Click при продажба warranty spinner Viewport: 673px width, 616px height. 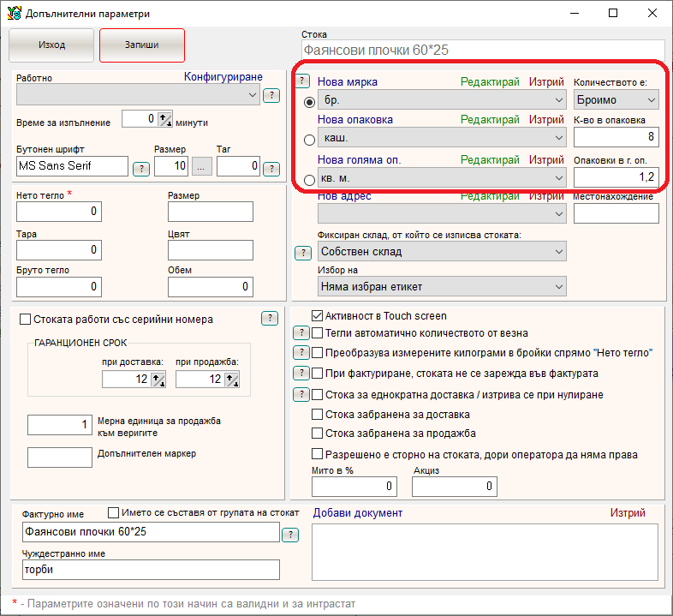click(x=232, y=380)
